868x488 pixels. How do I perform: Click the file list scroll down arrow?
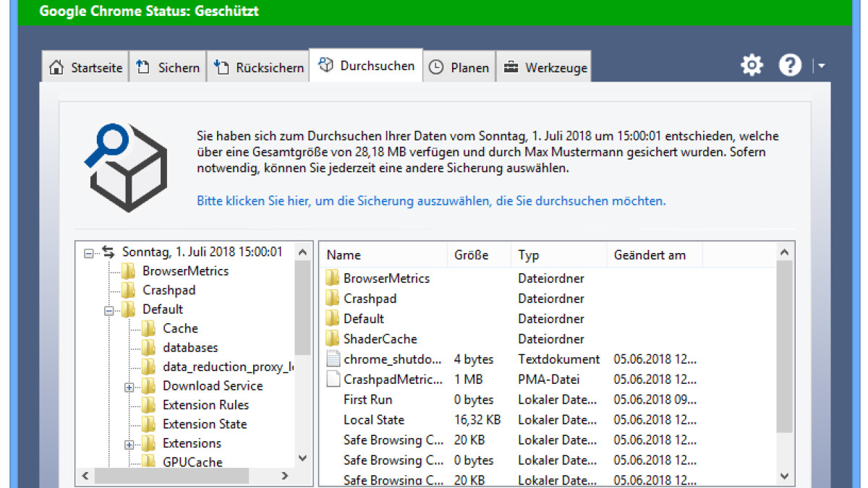point(785,476)
